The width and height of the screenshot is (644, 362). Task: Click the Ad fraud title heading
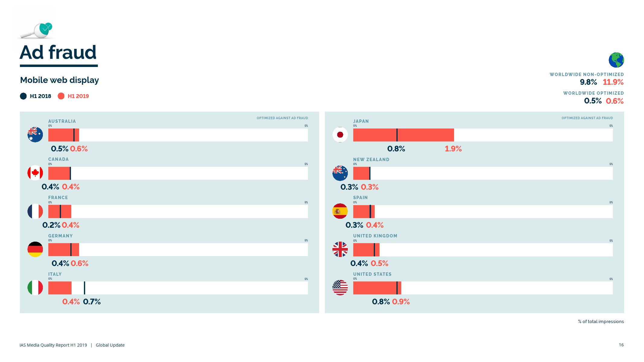tap(58, 52)
